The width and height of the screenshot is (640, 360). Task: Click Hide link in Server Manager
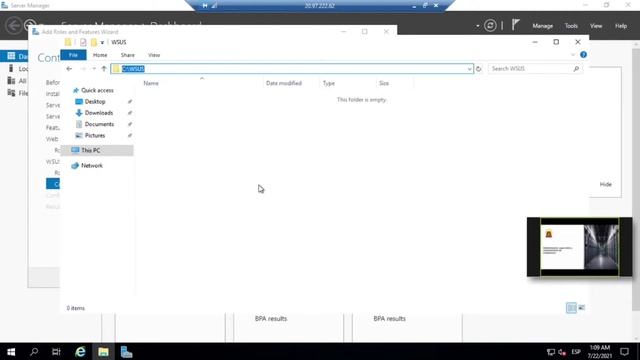pos(605,184)
